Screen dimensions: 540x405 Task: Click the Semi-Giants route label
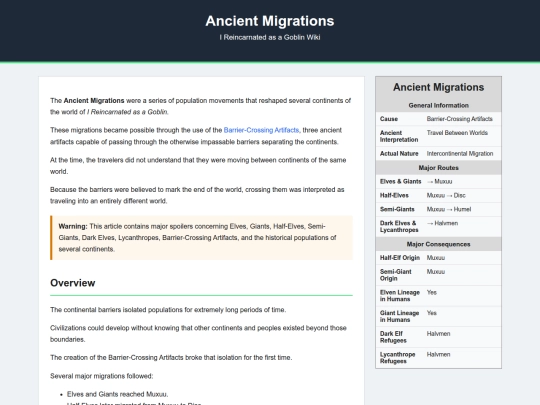[x=397, y=209]
